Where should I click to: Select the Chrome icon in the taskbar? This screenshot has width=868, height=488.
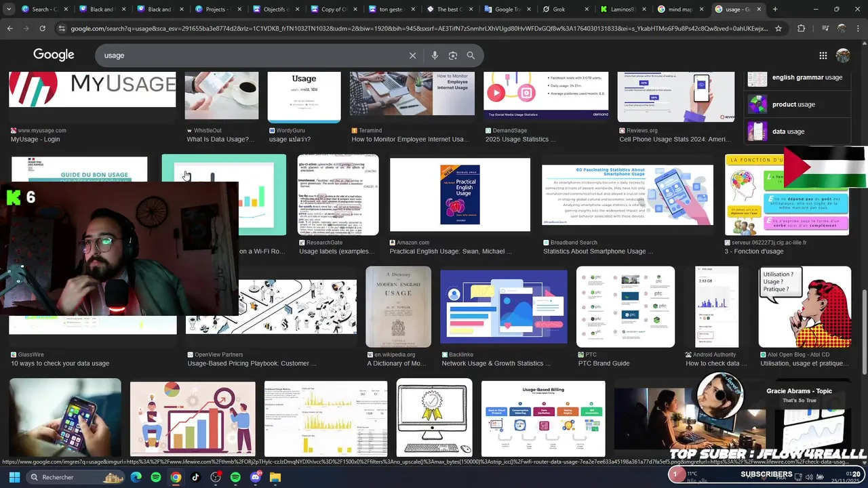point(176,477)
